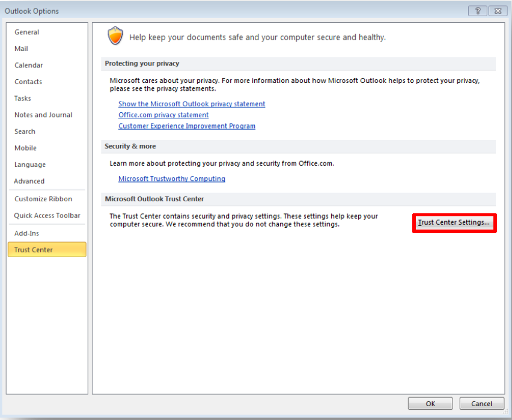The image size is (512, 420).
Task: Visit Microsoft Trustworthy Computing link
Action: pos(172,178)
